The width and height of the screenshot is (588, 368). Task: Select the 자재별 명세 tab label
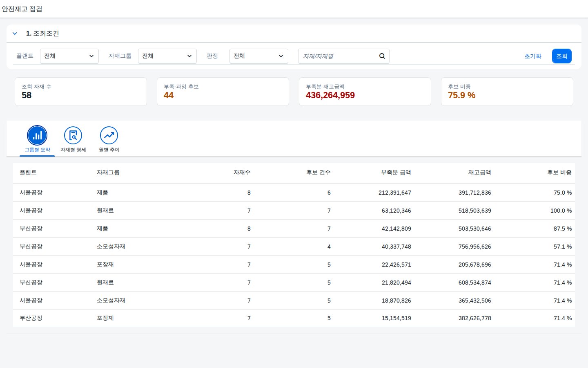(73, 150)
